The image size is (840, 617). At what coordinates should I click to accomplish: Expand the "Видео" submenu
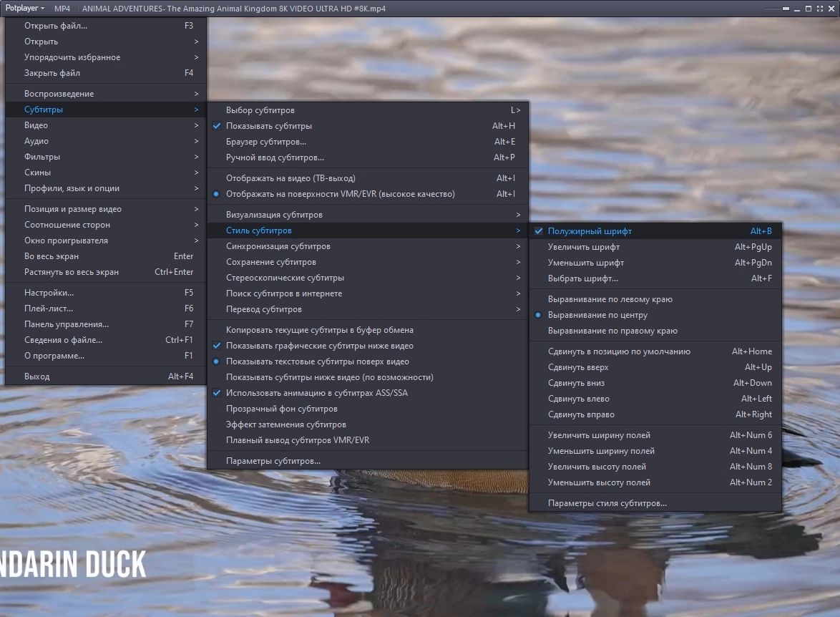pos(43,125)
